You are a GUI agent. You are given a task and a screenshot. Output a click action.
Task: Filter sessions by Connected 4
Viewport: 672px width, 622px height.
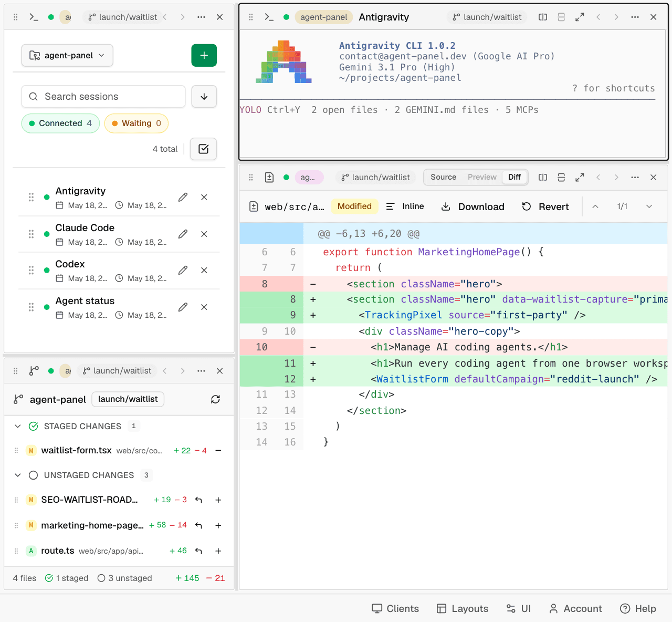click(60, 123)
